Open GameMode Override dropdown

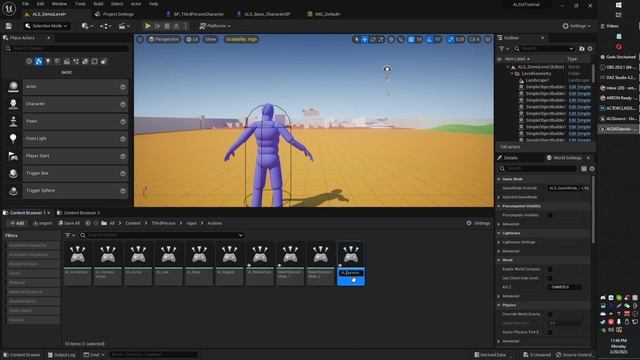[x=565, y=188]
